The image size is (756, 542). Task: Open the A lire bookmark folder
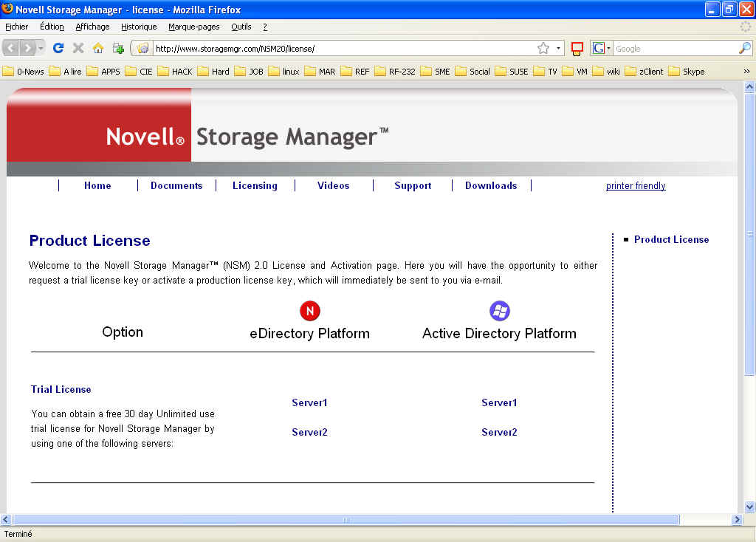pos(66,72)
